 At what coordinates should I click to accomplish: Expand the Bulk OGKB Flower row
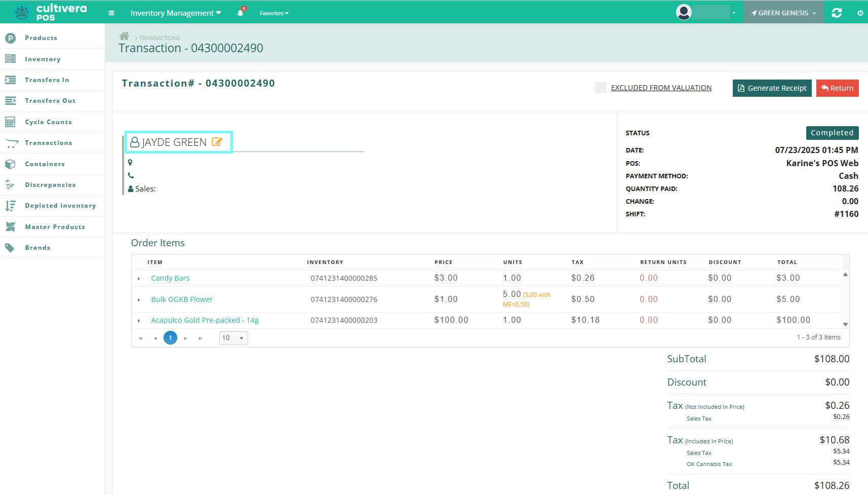[139, 300]
